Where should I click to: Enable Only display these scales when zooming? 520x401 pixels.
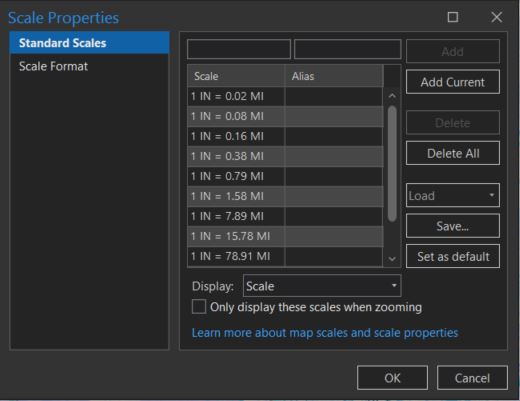click(199, 307)
